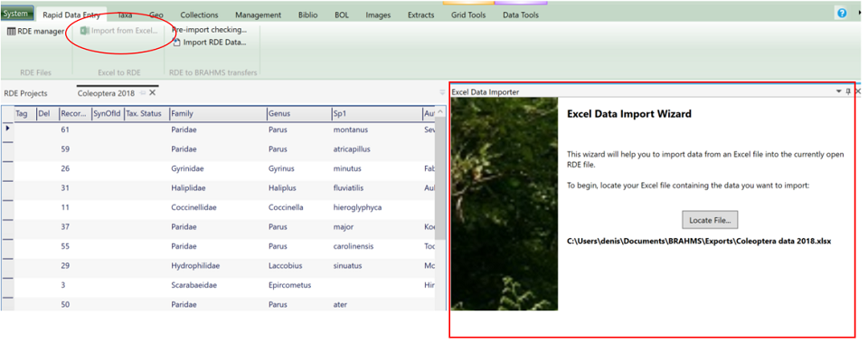
Task: Select the species cell 'hieroglyphyca'
Action: click(357, 207)
